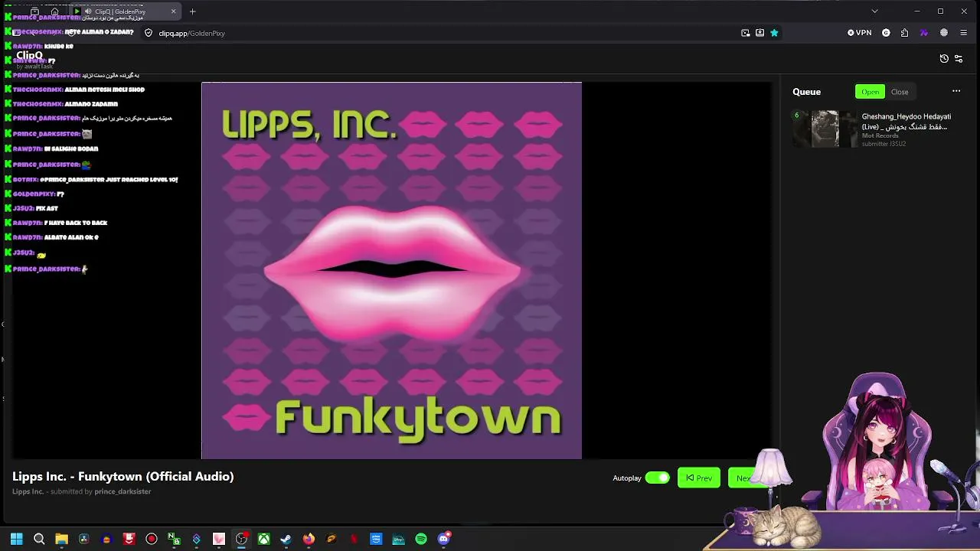Open a new browser tab
Screen dimensions: 980x551
tap(193, 11)
